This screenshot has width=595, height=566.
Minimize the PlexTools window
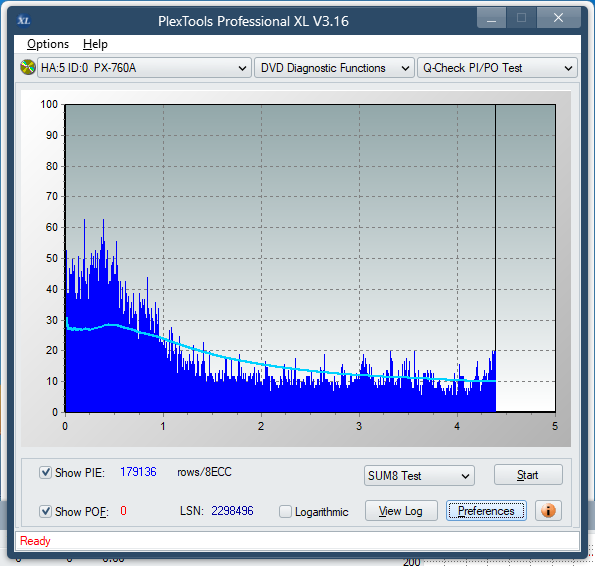[491, 18]
